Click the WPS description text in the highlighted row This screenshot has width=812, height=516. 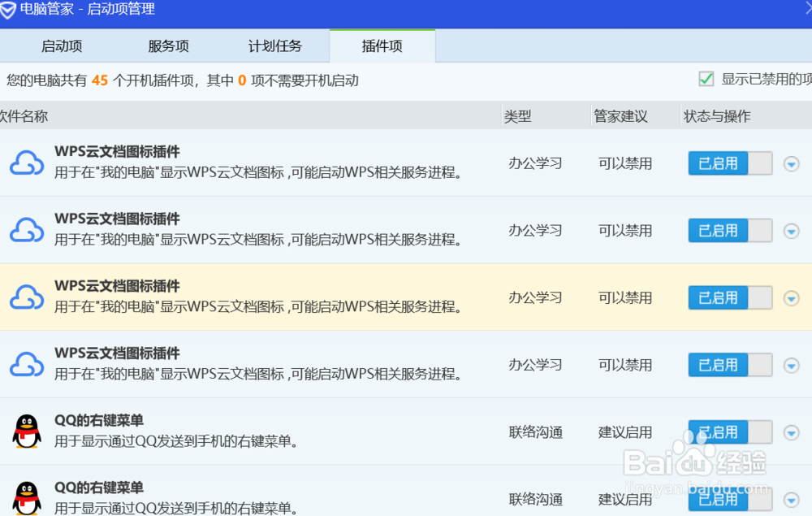(258, 306)
